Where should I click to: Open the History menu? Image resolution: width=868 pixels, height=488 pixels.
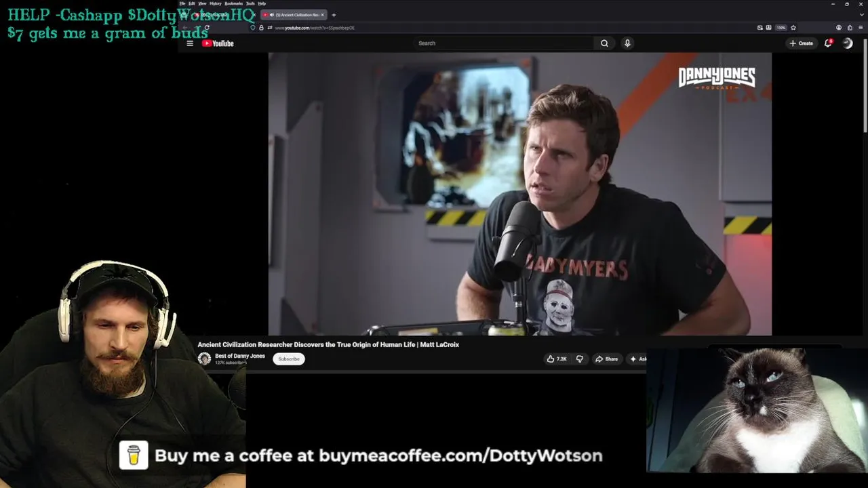tap(216, 3)
